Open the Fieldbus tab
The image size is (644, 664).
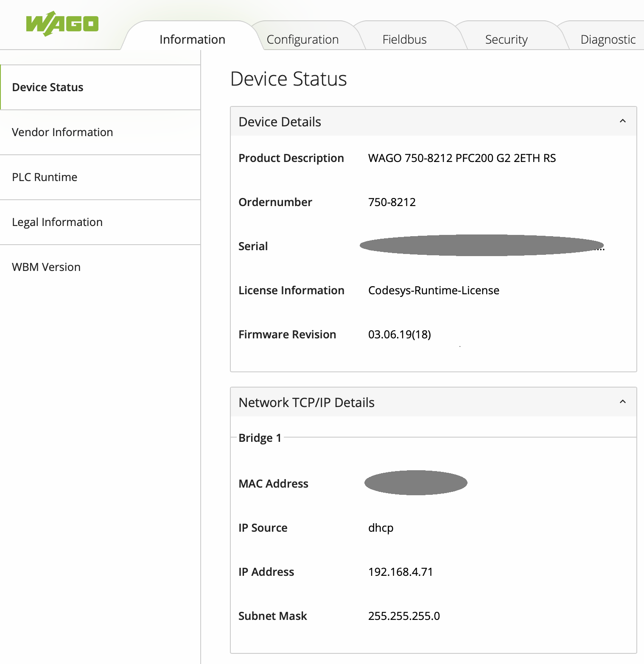click(404, 39)
